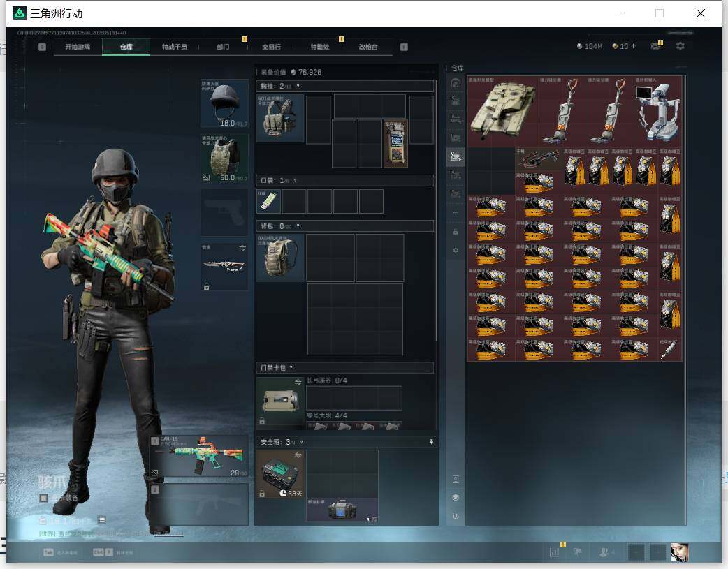Open the 改枪台 tab
The image size is (728, 569).
pyautogui.click(x=368, y=47)
